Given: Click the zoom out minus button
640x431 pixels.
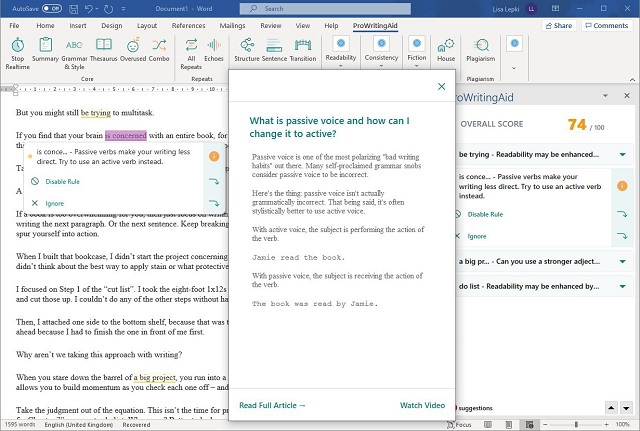Looking at the screenshot, I should (545, 425).
